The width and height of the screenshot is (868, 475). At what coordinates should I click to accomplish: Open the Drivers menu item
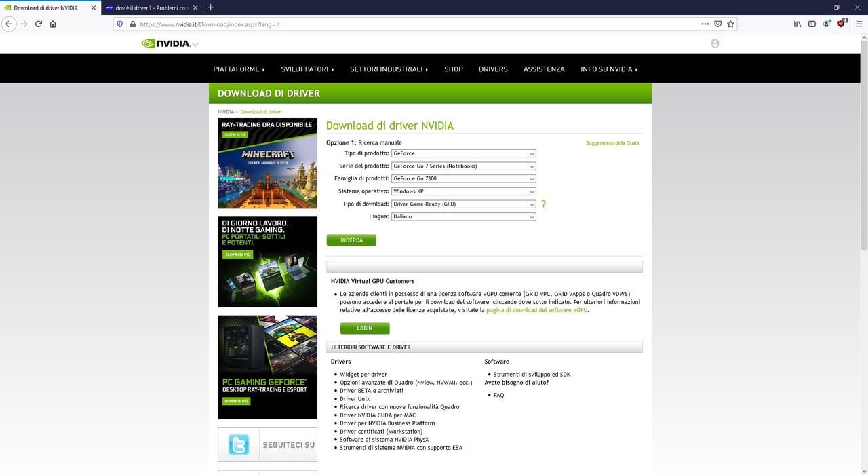[x=493, y=69]
